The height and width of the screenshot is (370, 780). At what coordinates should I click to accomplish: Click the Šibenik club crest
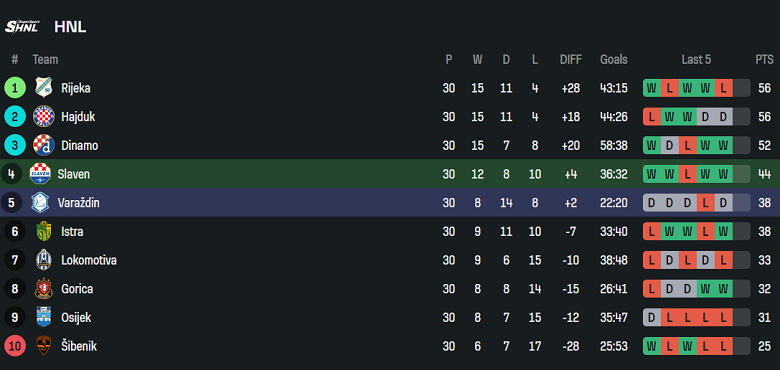coord(44,346)
